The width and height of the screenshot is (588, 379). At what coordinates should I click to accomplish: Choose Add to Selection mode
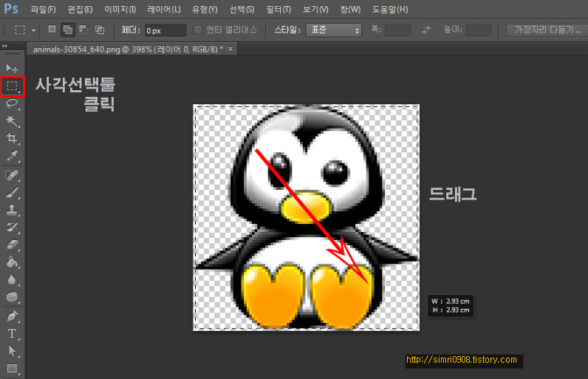68,30
